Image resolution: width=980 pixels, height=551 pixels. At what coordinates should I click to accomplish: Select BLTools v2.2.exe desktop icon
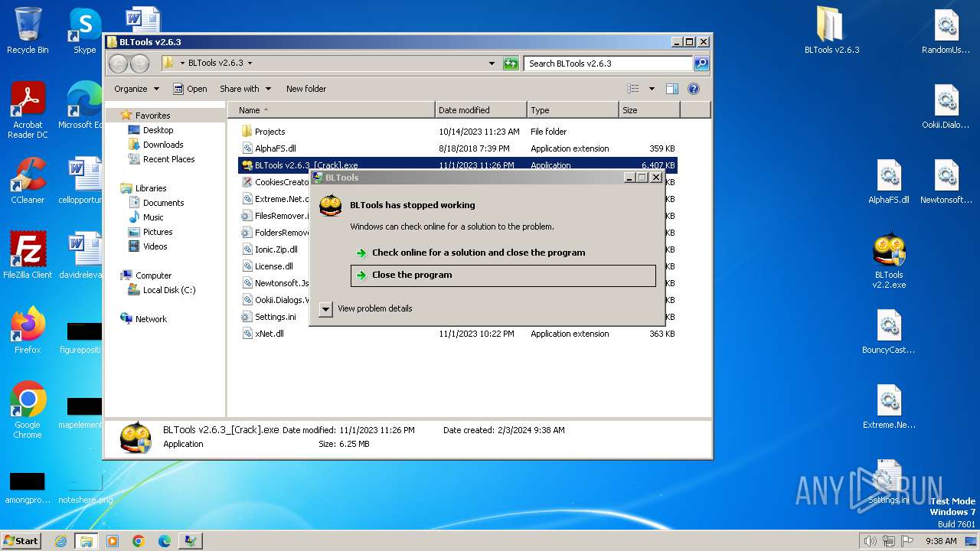889,261
